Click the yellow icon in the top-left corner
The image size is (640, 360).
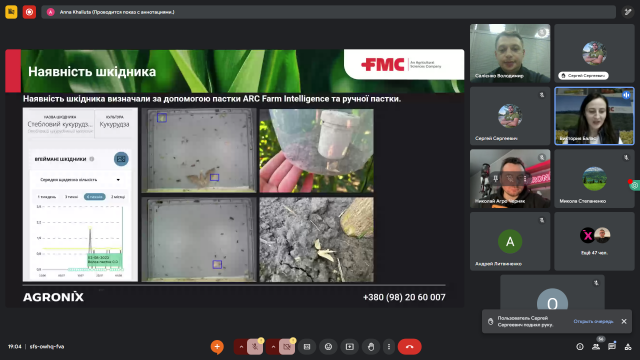[11, 12]
